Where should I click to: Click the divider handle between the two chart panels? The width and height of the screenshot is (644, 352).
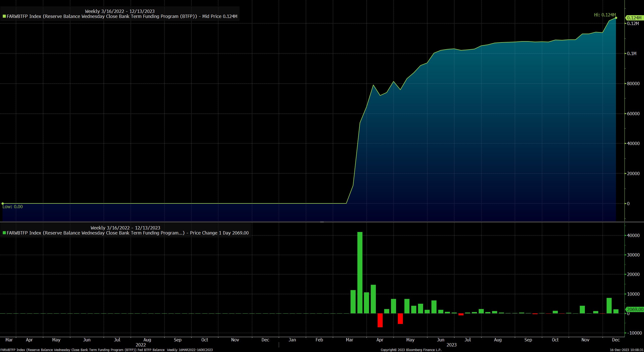322,222
